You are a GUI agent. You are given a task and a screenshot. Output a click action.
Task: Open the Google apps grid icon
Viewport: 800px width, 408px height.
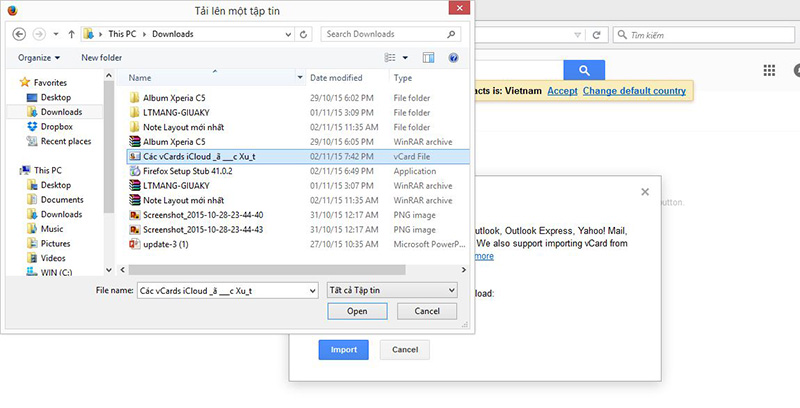point(769,70)
